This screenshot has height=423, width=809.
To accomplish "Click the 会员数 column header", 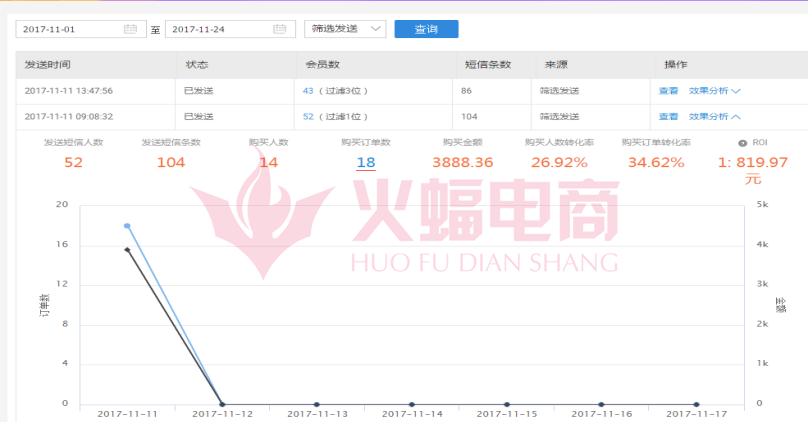I will 322,64.
